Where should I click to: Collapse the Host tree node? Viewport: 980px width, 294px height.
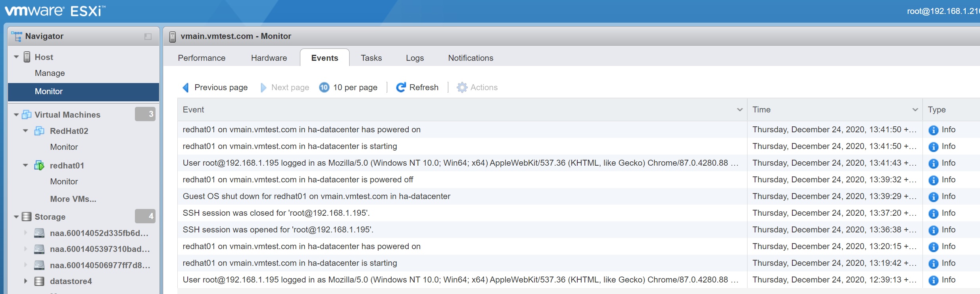click(x=16, y=57)
